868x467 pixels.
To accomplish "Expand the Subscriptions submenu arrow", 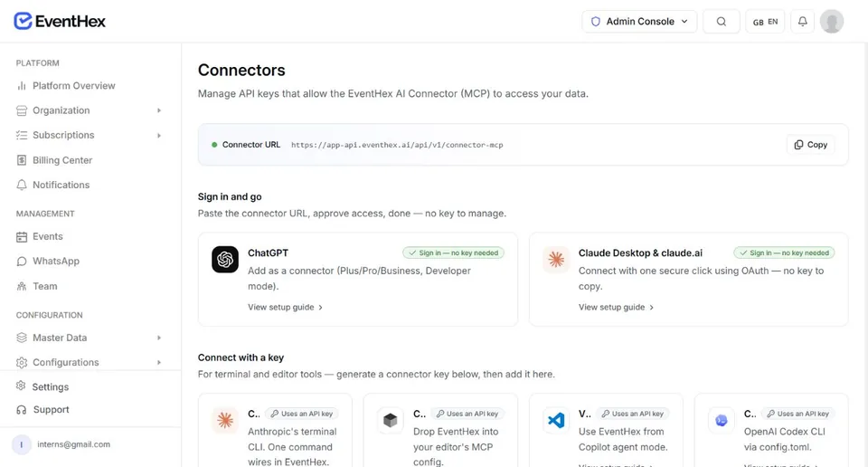I will click(159, 135).
